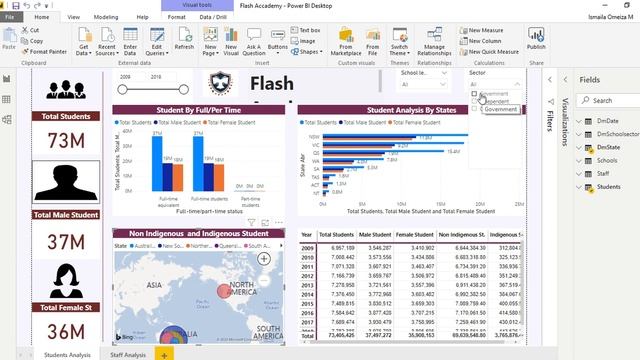Viewport: 640px width, 360px height.
Task: Switch to Data view in left sidebar
Action: [7, 99]
